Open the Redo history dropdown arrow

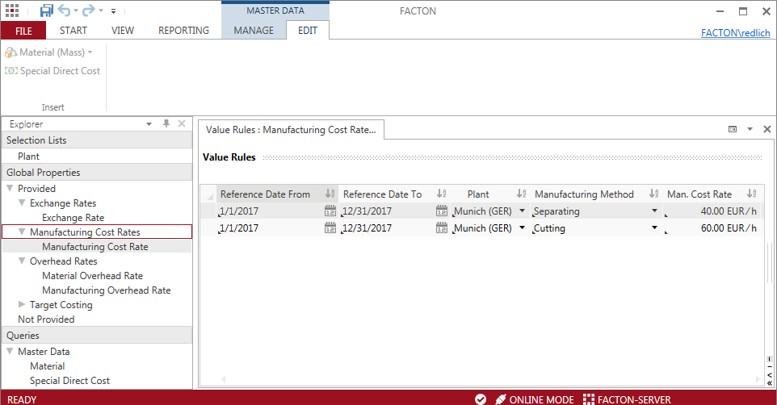coord(101,10)
